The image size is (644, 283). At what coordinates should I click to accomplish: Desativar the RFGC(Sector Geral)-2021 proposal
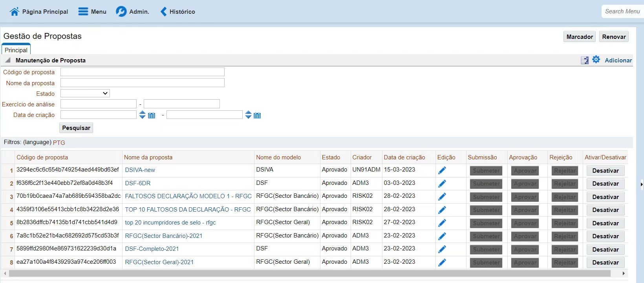pyautogui.click(x=605, y=263)
